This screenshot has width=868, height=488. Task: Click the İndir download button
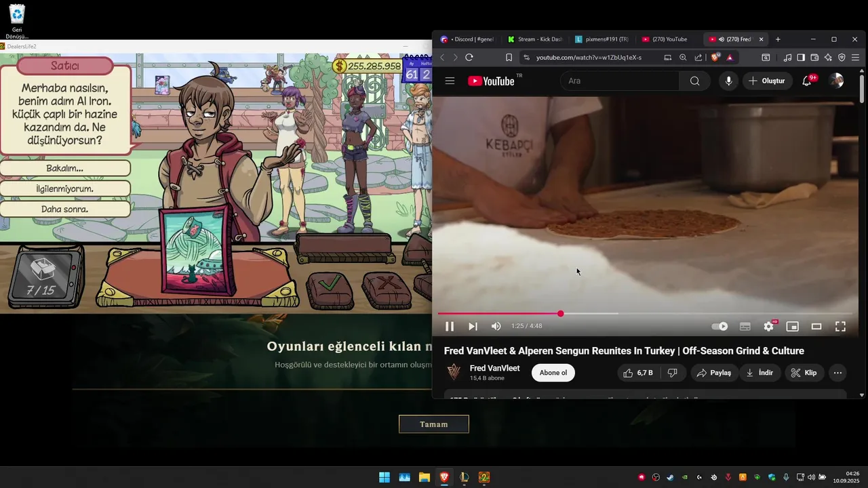760,373
